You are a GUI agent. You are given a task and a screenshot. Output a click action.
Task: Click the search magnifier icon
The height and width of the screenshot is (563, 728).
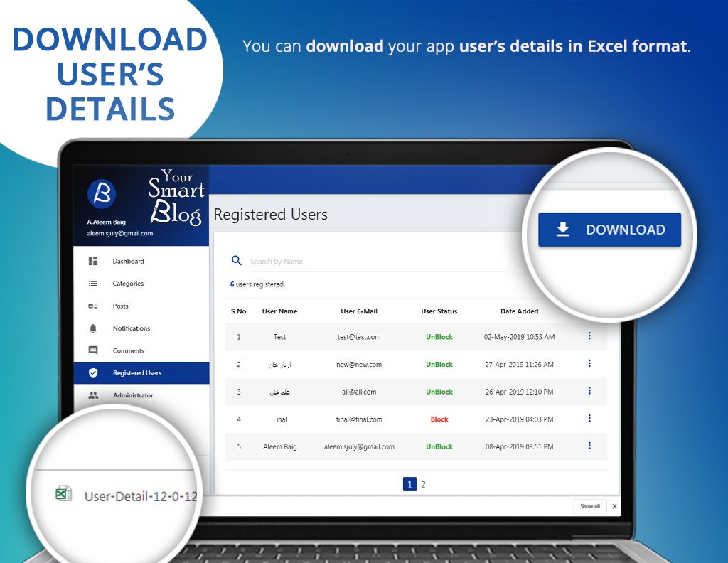(236, 260)
